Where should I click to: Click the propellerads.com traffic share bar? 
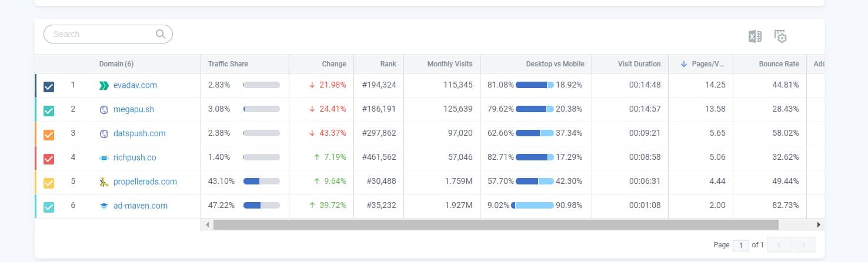[262, 182]
